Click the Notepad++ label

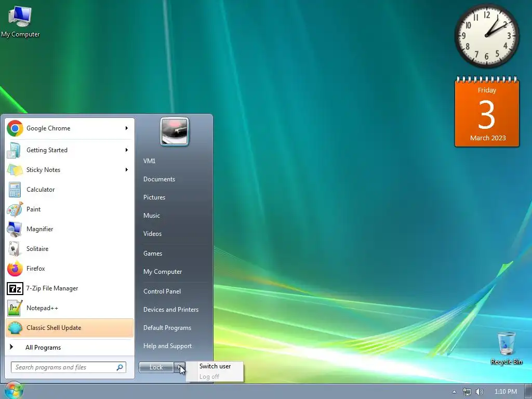point(42,308)
